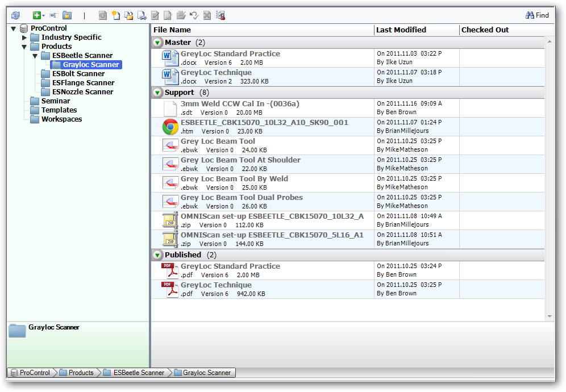Click icon of Grey Loc Beam Tool At Shoulder

[x=170, y=165]
